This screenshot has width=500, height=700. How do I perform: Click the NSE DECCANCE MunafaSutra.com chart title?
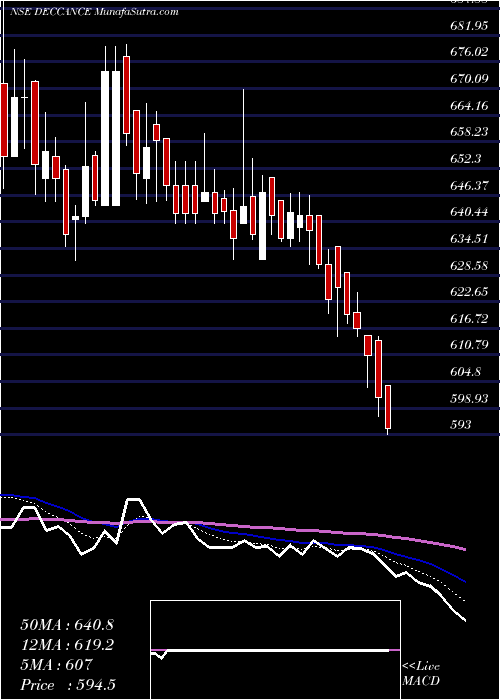93,12
